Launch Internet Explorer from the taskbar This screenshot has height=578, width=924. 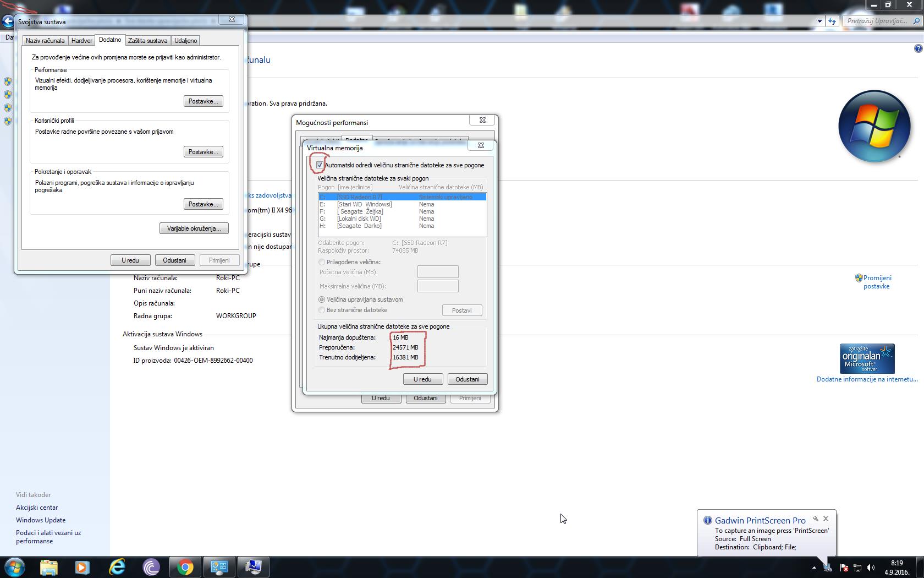click(117, 567)
